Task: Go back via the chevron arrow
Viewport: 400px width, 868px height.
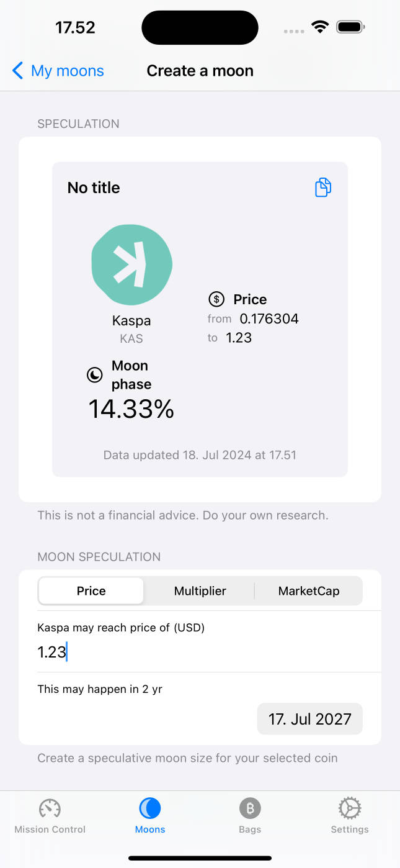Action: (18, 71)
